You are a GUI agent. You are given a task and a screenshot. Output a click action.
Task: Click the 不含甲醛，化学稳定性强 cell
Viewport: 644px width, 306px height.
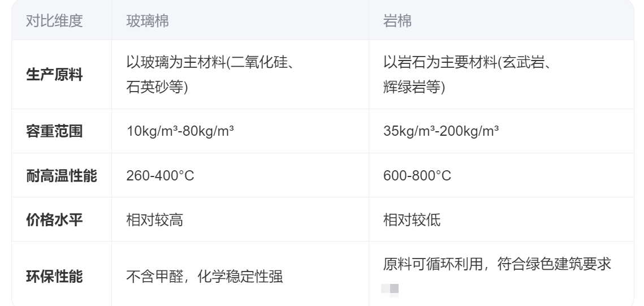(204, 277)
